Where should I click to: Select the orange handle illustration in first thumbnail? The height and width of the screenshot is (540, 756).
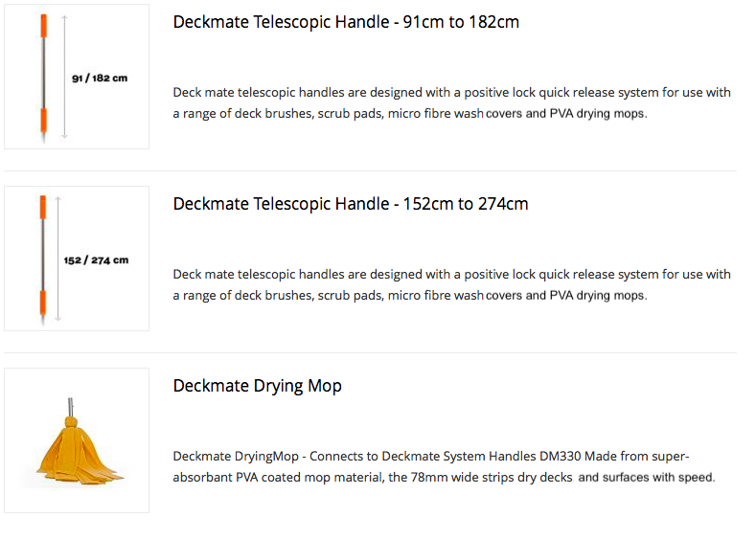pyautogui.click(x=43, y=79)
